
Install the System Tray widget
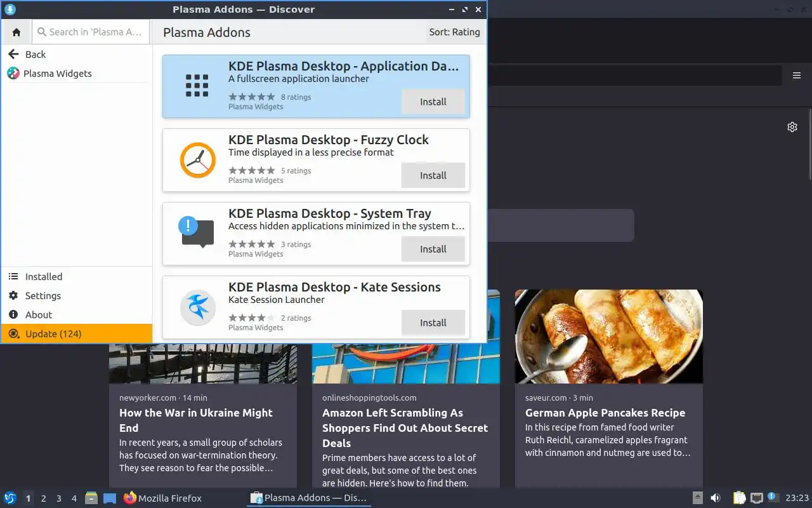433,249
